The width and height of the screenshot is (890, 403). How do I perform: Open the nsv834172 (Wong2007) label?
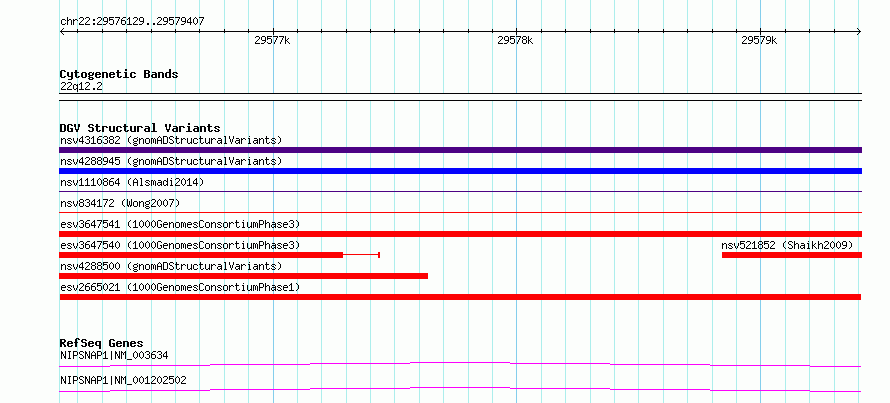click(x=120, y=203)
